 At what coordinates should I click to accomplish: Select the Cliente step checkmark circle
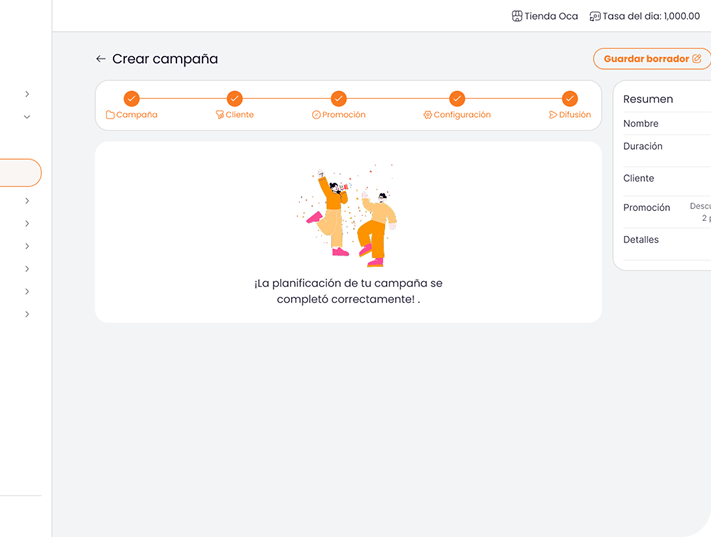(234, 98)
